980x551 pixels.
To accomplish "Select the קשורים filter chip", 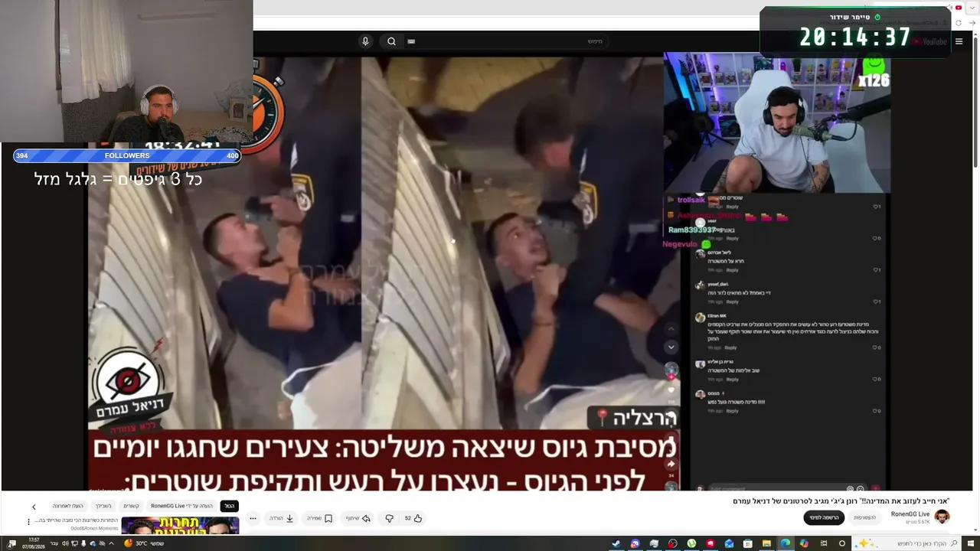I will pyautogui.click(x=132, y=506).
